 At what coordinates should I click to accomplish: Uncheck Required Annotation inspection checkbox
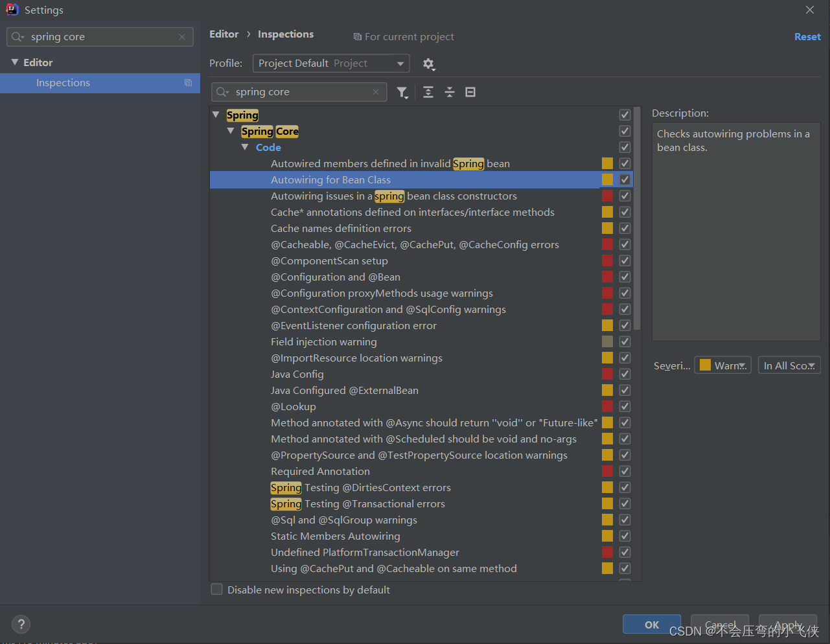pos(625,471)
